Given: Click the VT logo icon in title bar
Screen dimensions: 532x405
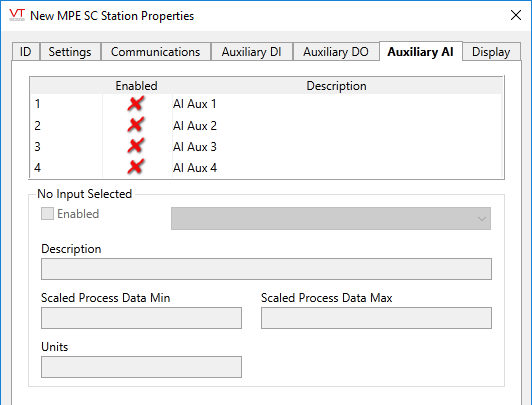Looking at the screenshot, I should point(17,15).
